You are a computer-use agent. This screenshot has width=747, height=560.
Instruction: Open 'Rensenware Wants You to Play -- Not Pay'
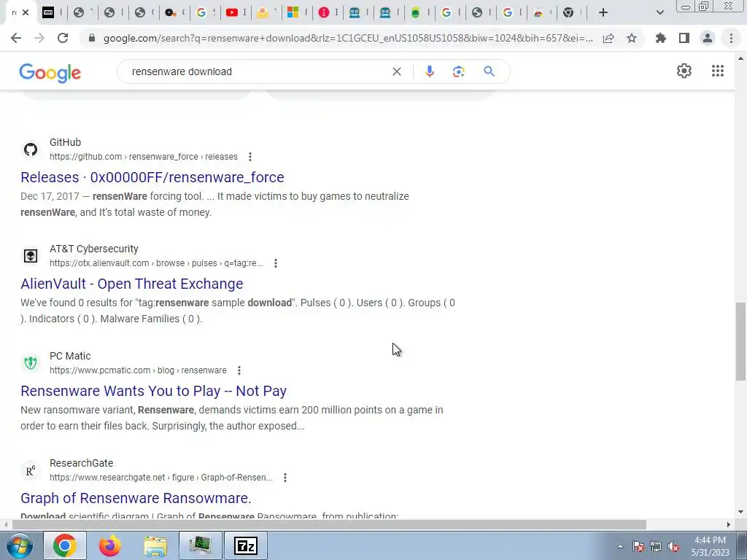pyautogui.click(x=153, y=391)
